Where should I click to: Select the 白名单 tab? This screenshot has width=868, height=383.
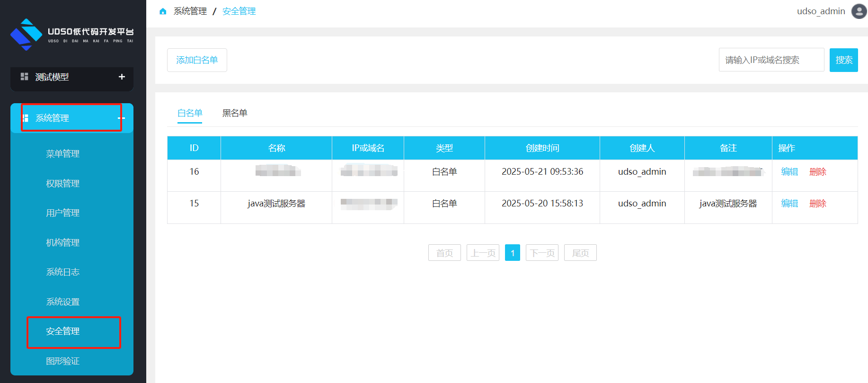[190, 113]
